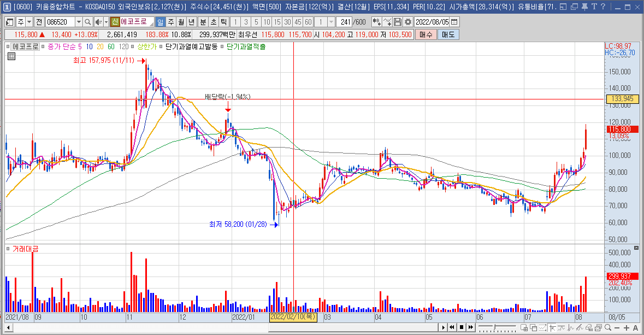The image size is (644, 335).
Task: Click the candle count field showing 241
Action: pos(345,22)
